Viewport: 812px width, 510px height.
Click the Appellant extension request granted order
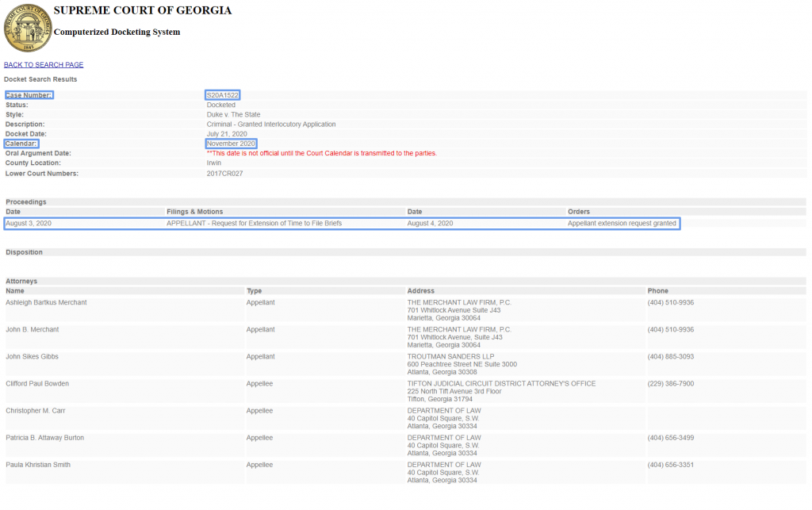622,224
